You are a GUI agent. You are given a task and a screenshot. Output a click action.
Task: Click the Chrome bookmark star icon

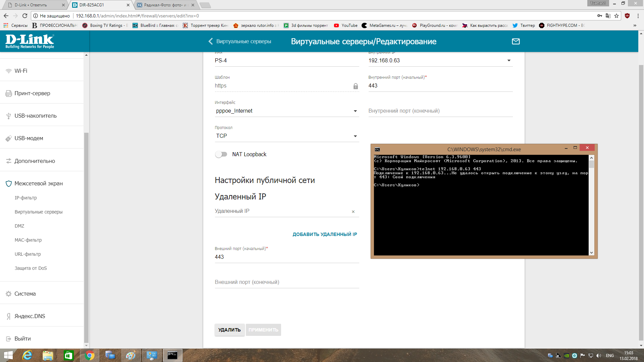click(616, 16)
